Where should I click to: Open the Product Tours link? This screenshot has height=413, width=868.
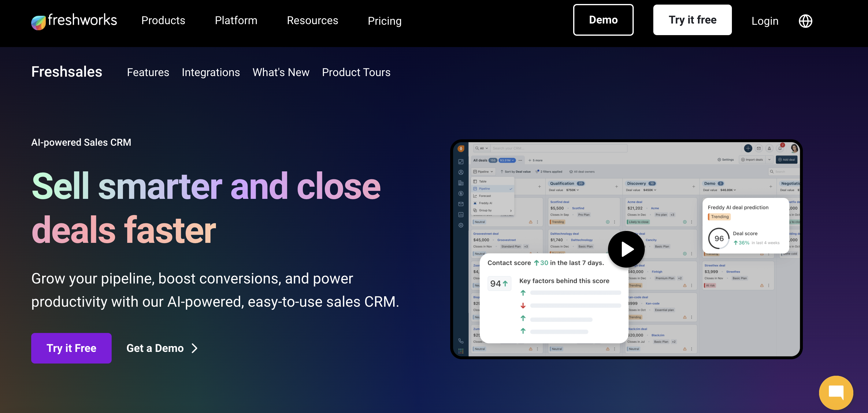coord(356,72)
